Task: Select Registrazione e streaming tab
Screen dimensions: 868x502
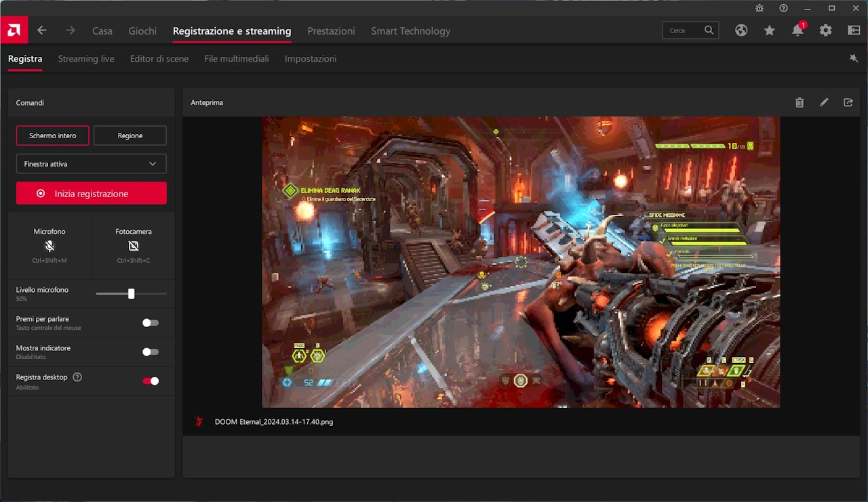Action: pos(232,31)
